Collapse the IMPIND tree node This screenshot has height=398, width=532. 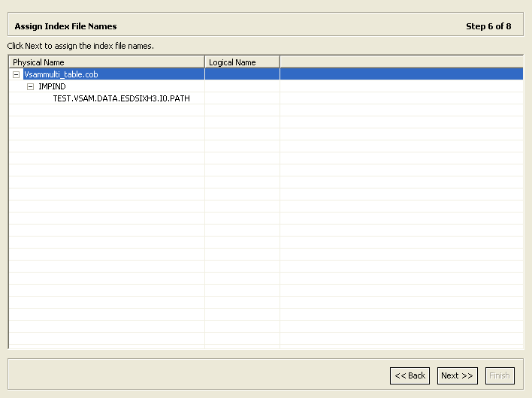(x=31, y=86)
